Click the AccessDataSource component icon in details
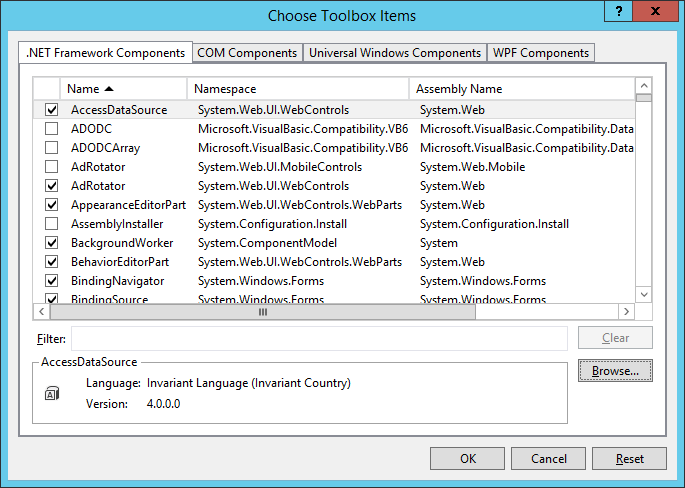This screenshot has height=488, width=685. [x=52, y=393]
